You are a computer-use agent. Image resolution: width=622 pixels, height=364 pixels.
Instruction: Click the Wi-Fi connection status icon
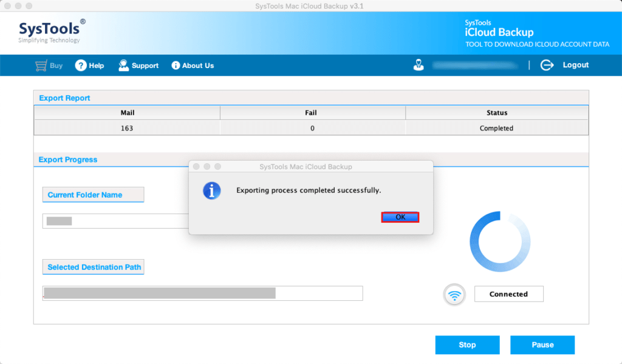454,294
